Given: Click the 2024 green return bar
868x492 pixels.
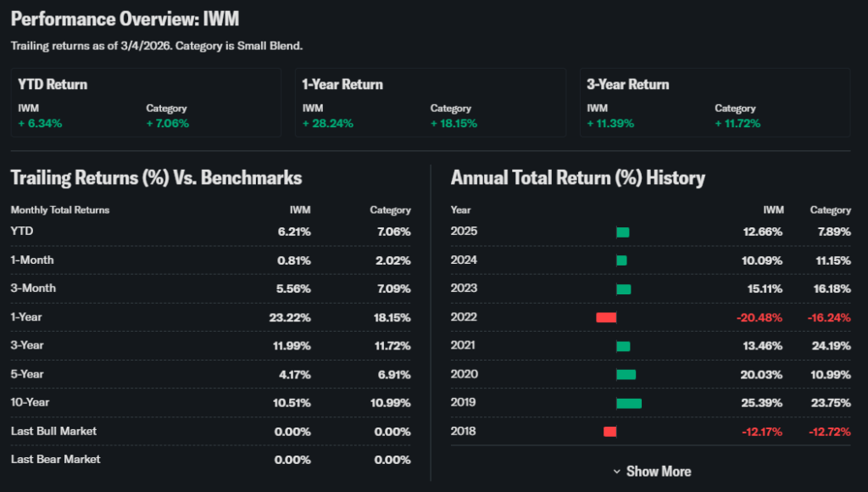Looking at the screenshot, I should pyautogui.click(x=621, y=260).
